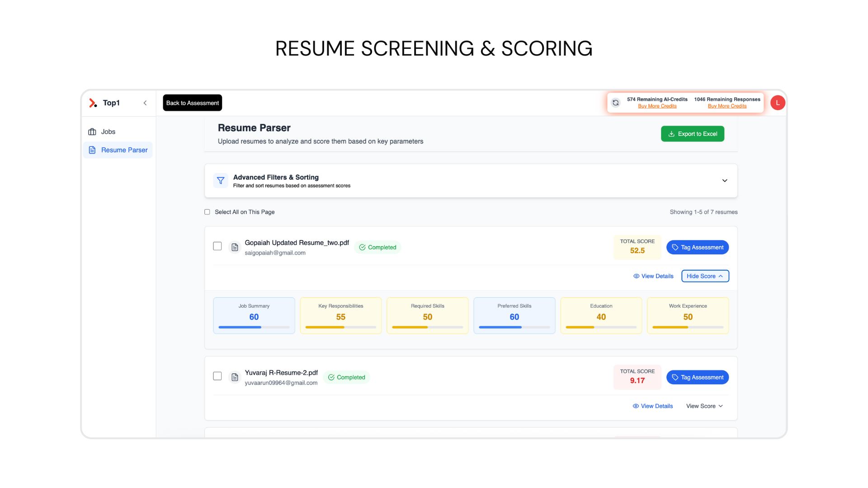Click the Jobs briefcase icon
The image size is (868, 488).
(92, 132)
